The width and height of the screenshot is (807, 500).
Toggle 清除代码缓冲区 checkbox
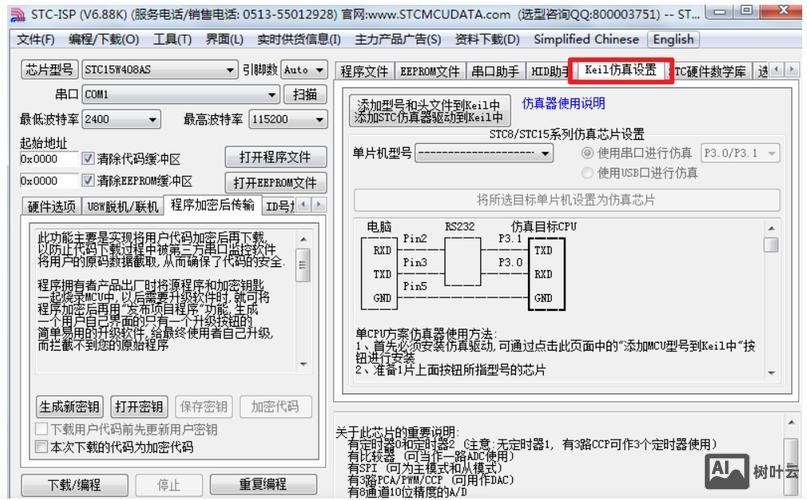[x=88, y=159]
